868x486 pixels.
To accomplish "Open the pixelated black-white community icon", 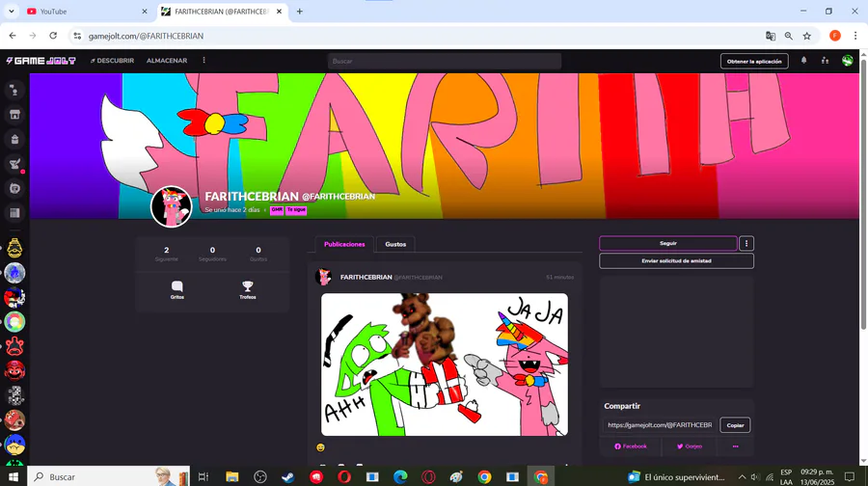I will [14, 395].
